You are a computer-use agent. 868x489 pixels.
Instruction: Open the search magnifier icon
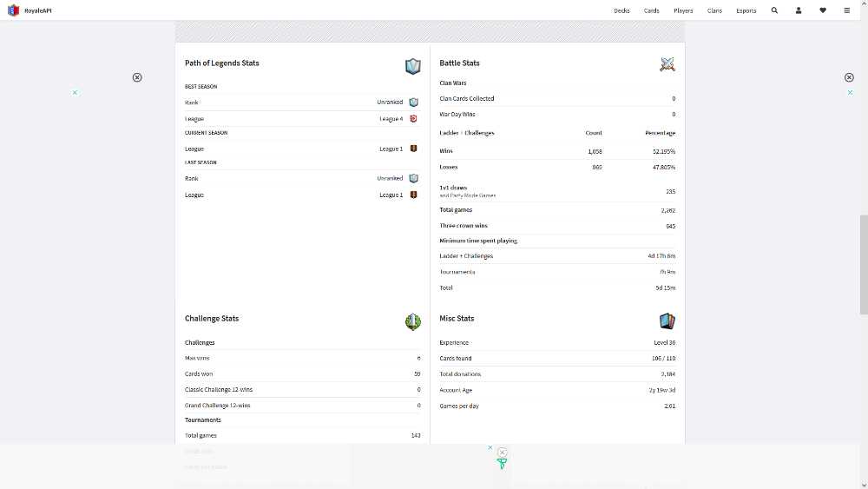[774, 10]
